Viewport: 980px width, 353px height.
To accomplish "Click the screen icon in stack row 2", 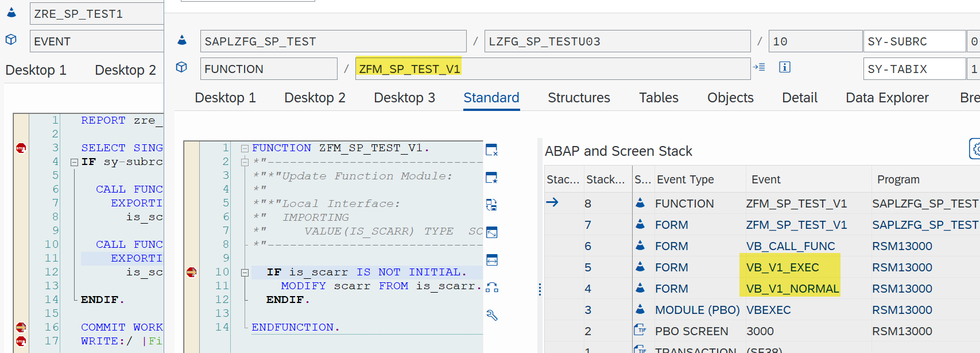I will [x=640, y=330].
